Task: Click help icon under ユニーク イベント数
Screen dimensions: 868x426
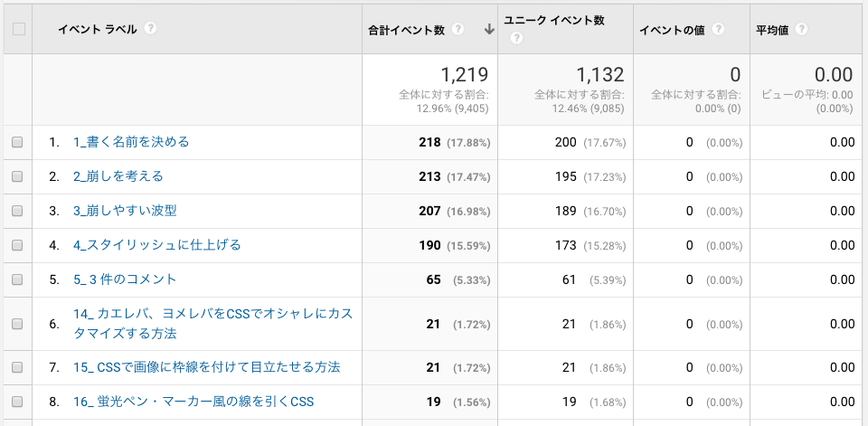Action: click(x=516, y=38)
